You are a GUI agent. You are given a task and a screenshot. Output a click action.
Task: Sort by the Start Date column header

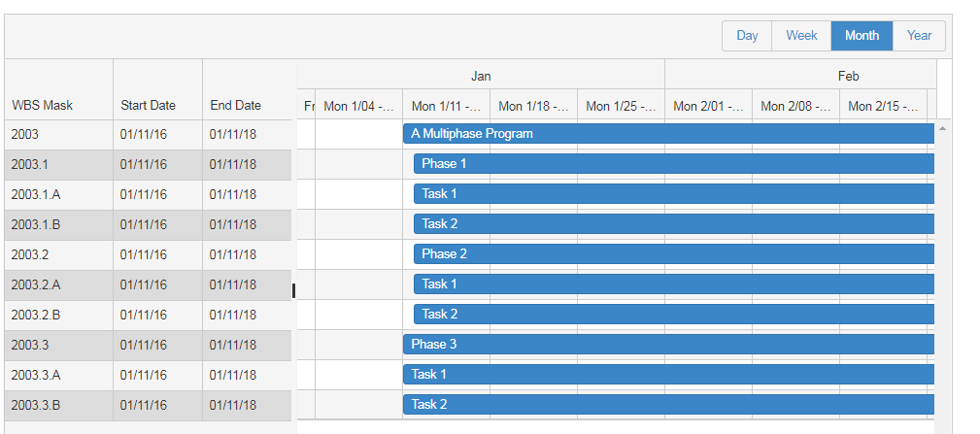pos(148,105)
